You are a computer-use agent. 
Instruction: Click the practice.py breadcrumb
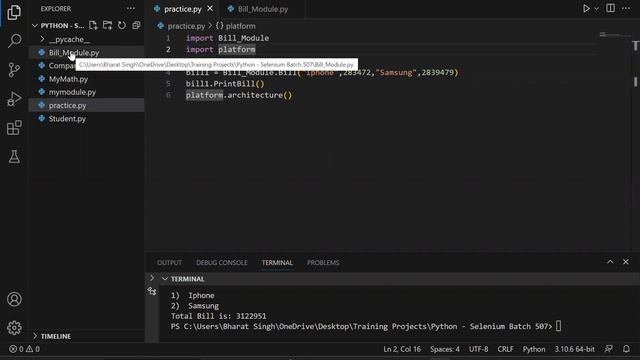(x=186, y=26)
